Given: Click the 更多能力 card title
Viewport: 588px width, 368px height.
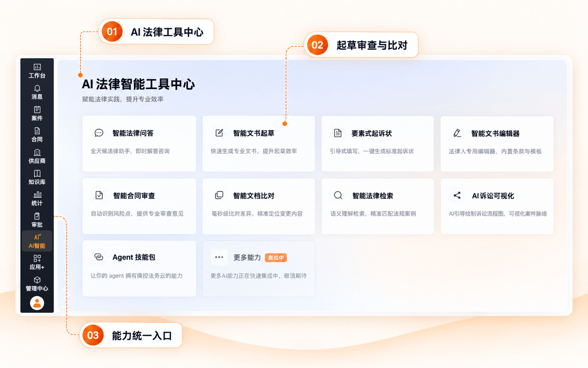Looking at the screenshot, I should point(247,257).
